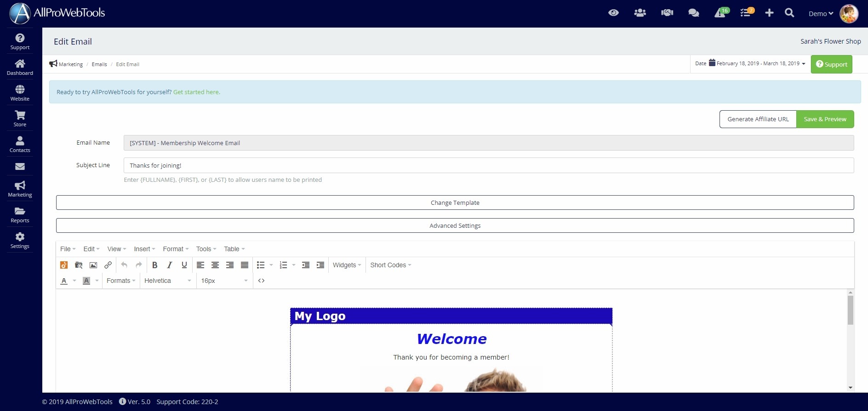Viewport: 868px width, 411px height.
Task: Click the Email Name field
Action: 488,143
